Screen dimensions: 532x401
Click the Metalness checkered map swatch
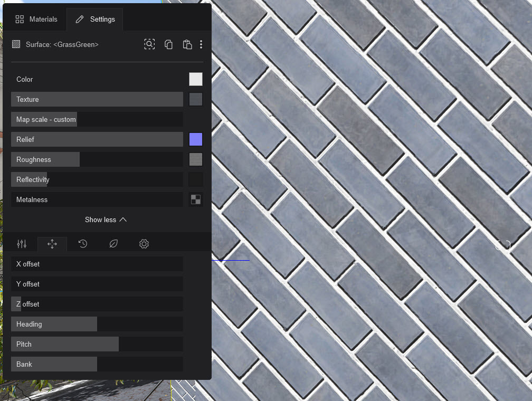tap(196, 199)
